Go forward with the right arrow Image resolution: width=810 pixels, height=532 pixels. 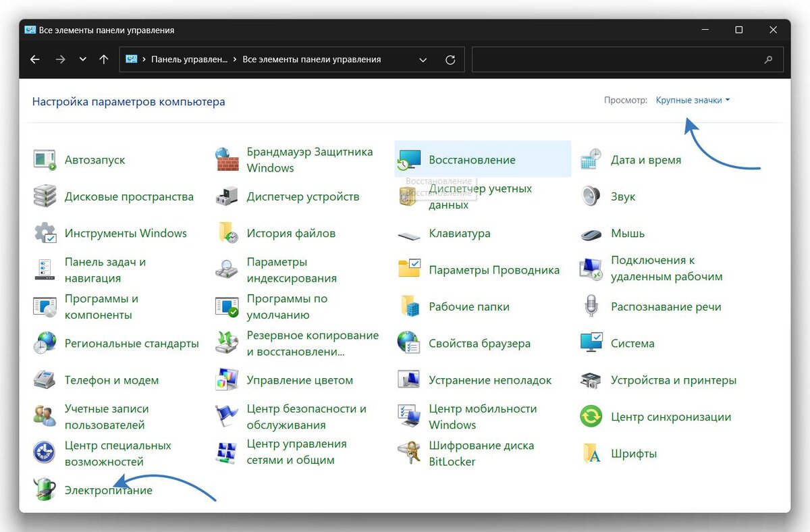(x=61, y=59)
